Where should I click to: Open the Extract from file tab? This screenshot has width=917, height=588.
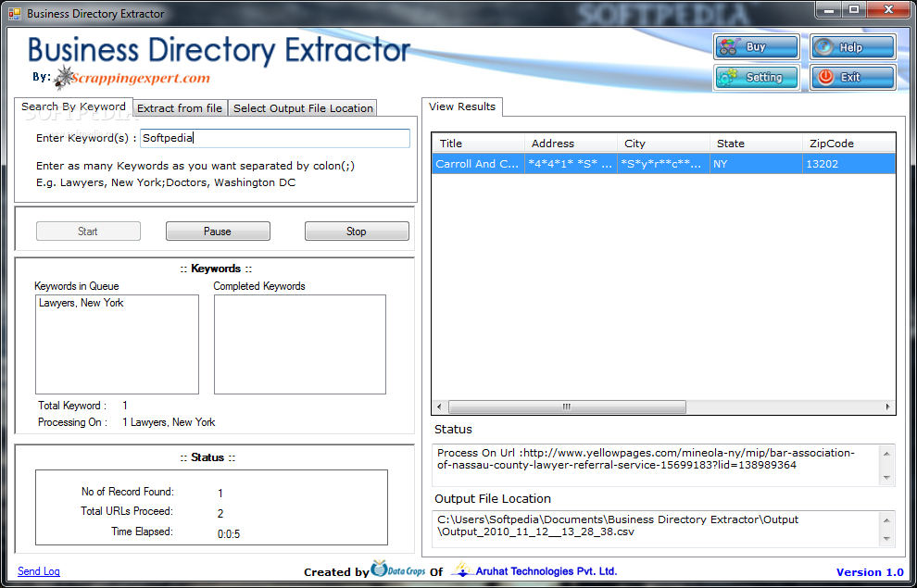coord(180,108)
